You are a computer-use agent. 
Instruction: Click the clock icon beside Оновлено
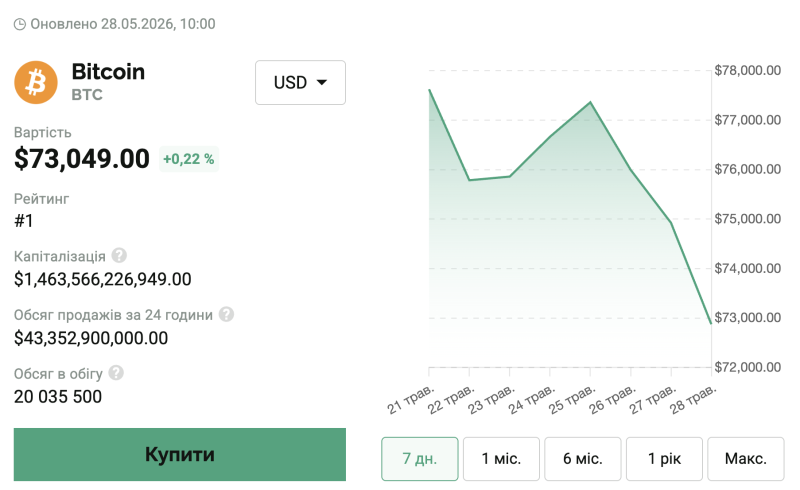20,24
